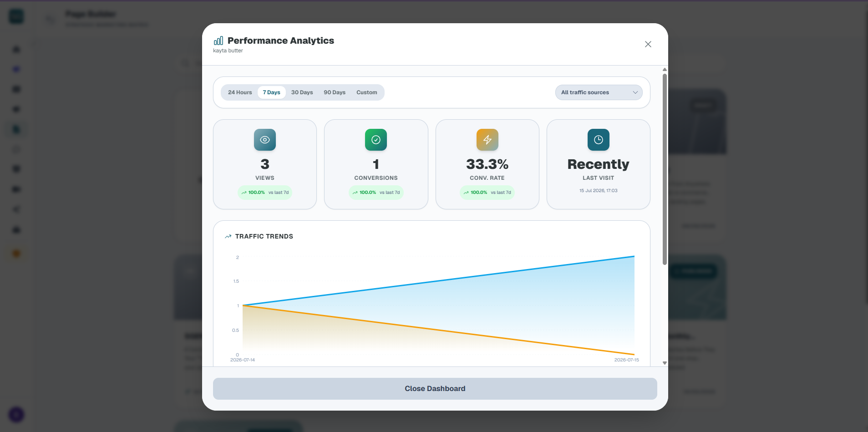Image resolution: width=868 pixels, height=432 pixels.
Task: Close the Performance Analytics dialog with X
Action: (648, 44)
